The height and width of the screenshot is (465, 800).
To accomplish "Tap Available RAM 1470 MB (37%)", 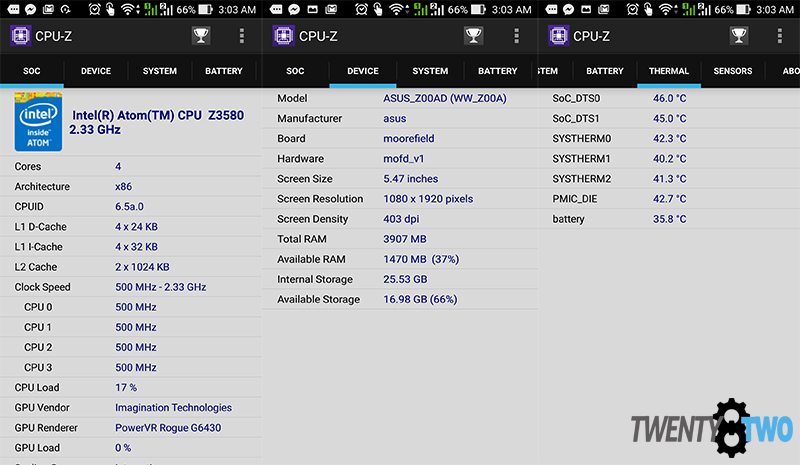I will [421, 259].
